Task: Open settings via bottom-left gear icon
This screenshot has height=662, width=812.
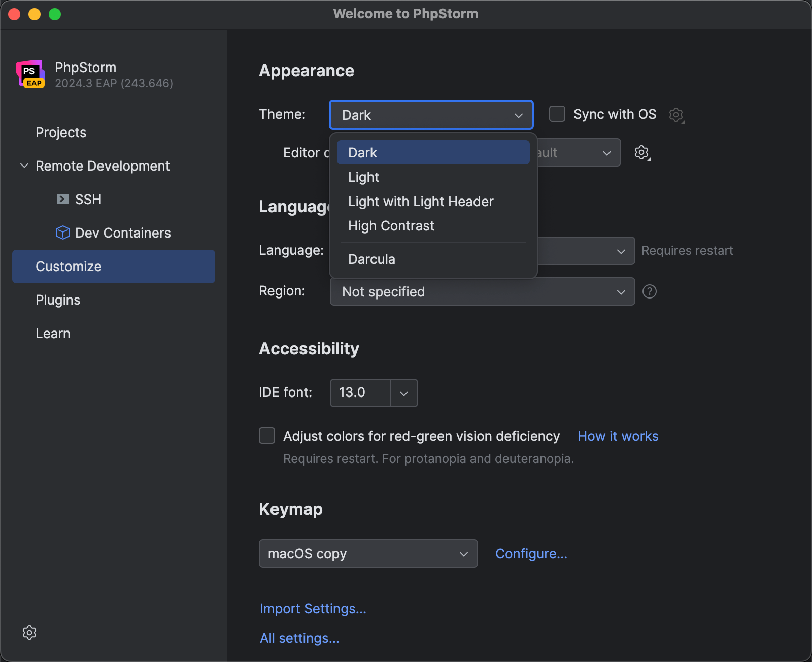Action: point(29,632)
